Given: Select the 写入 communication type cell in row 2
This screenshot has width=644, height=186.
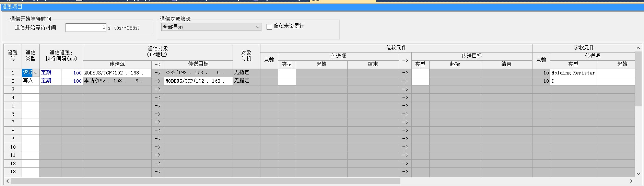Looking at the screenshot, I should click(31, 81).
